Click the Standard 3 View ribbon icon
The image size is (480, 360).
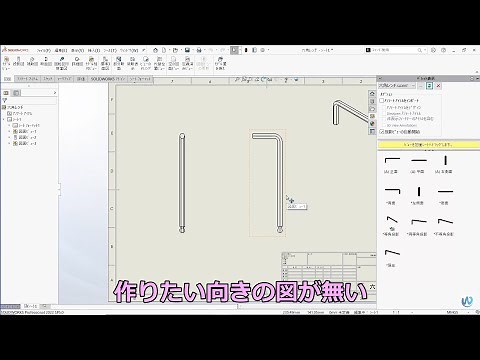pyautogui.click(x=105, y=63)
